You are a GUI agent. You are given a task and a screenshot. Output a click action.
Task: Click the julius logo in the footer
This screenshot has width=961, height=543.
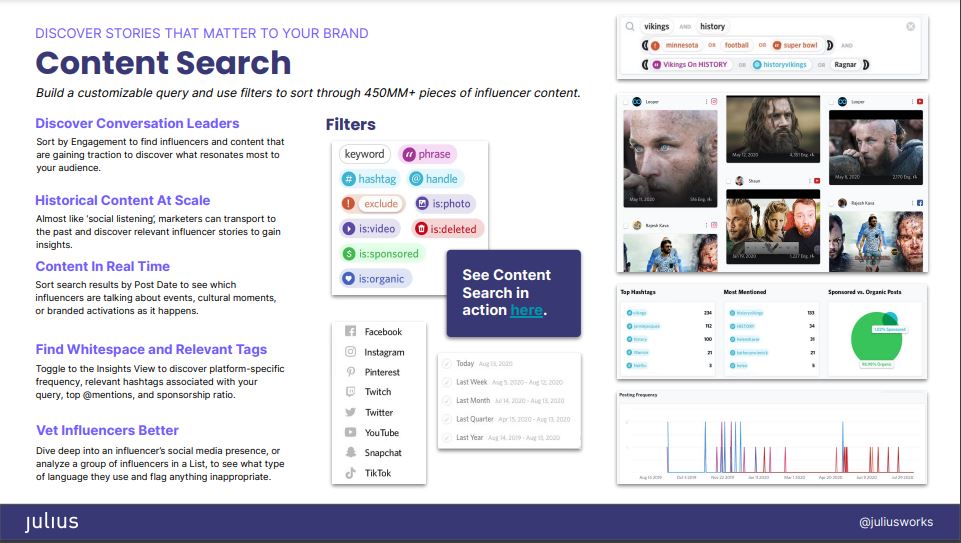[51, 522]
